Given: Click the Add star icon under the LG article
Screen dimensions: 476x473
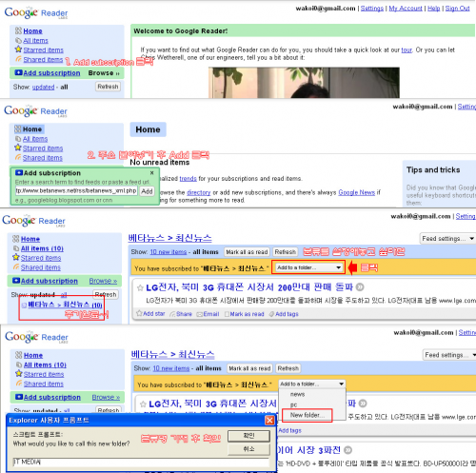Looking at the screenshot, I should (139, 313).
